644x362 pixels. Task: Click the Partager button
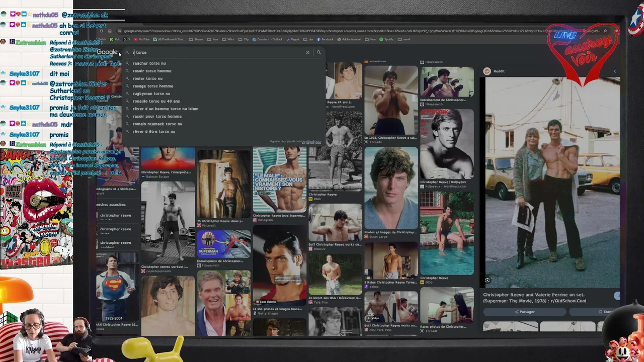point(525,312)
